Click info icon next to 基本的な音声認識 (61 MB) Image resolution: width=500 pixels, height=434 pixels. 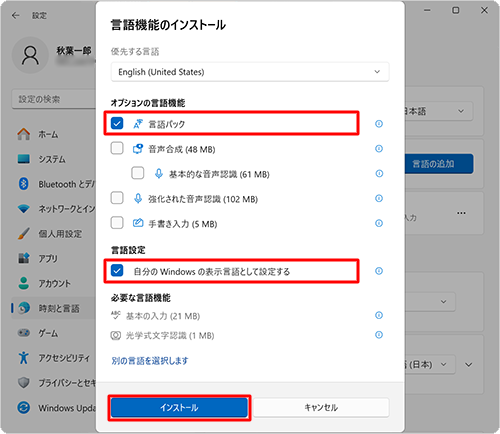pyautogui.click(x=379, y=173)
